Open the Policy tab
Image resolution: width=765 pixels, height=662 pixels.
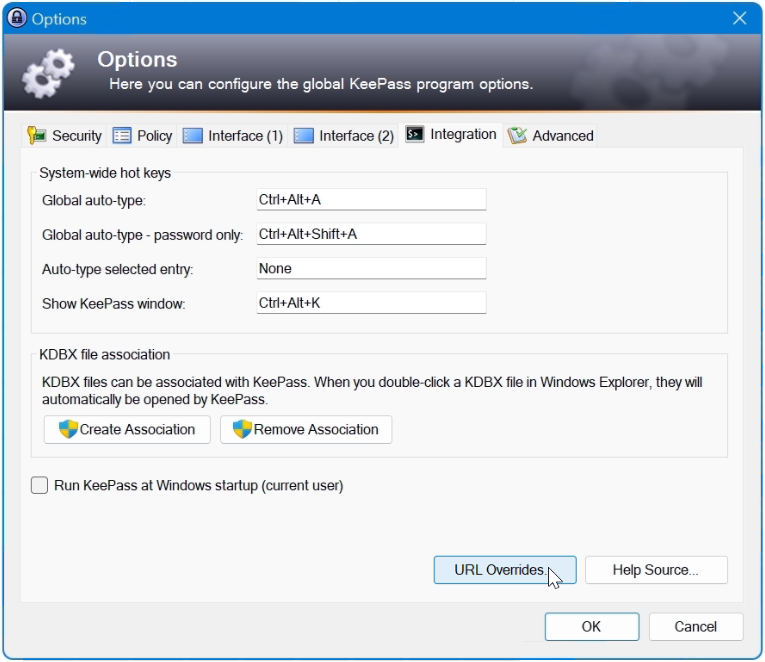(x=142, y=135)
